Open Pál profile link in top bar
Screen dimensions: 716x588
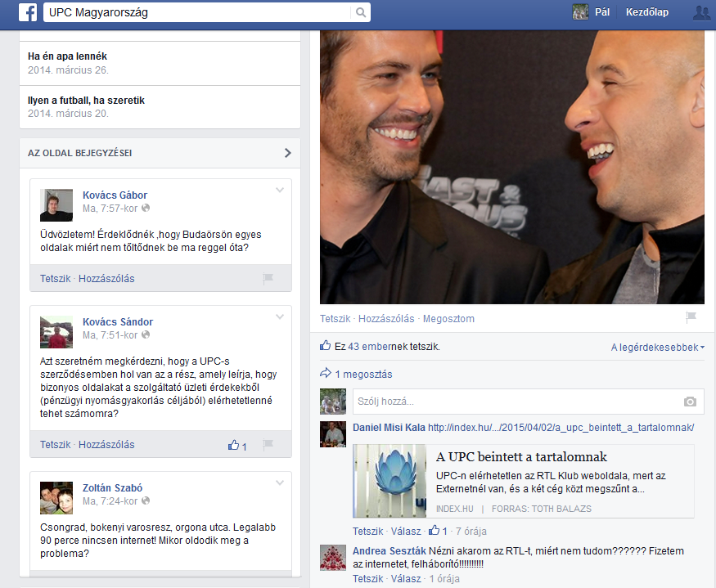[601, 12]
